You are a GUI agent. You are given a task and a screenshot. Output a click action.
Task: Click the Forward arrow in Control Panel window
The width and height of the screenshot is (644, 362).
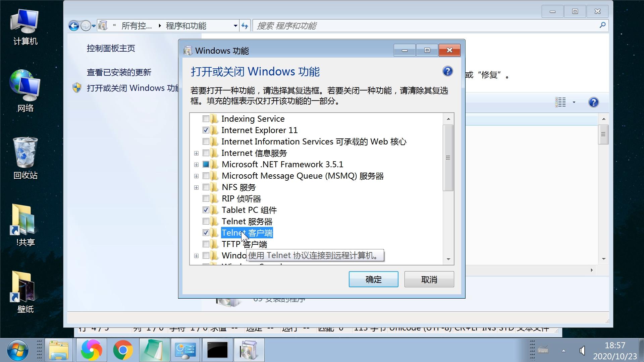click(86, 26)
